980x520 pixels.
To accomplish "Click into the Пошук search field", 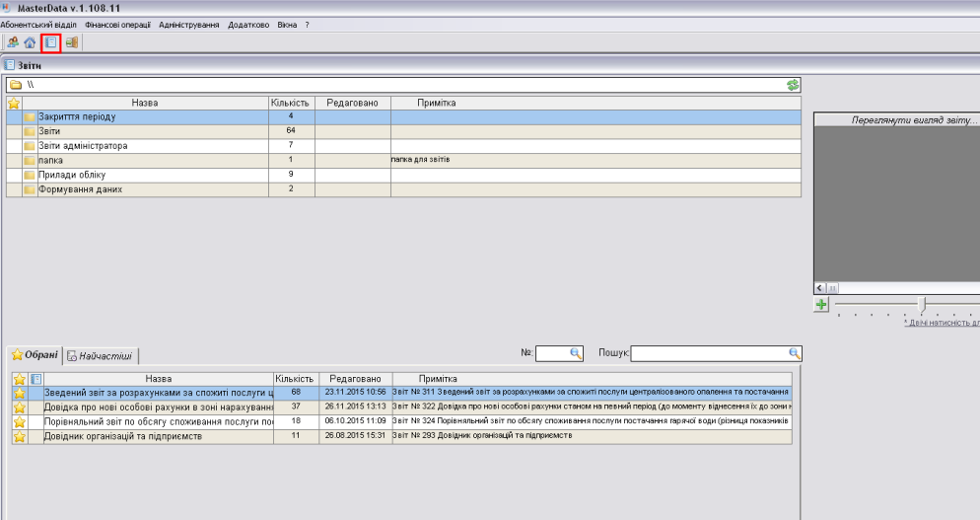I will 708,353.
